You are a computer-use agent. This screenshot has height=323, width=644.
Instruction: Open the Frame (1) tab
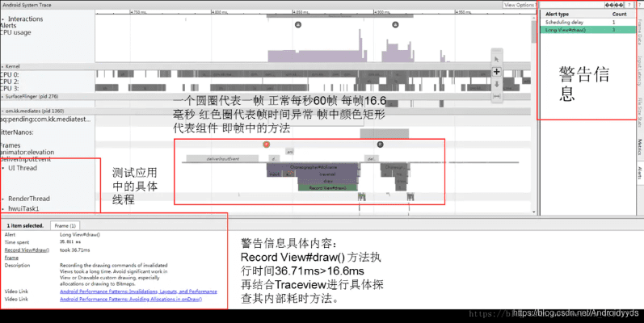point(65,226)
